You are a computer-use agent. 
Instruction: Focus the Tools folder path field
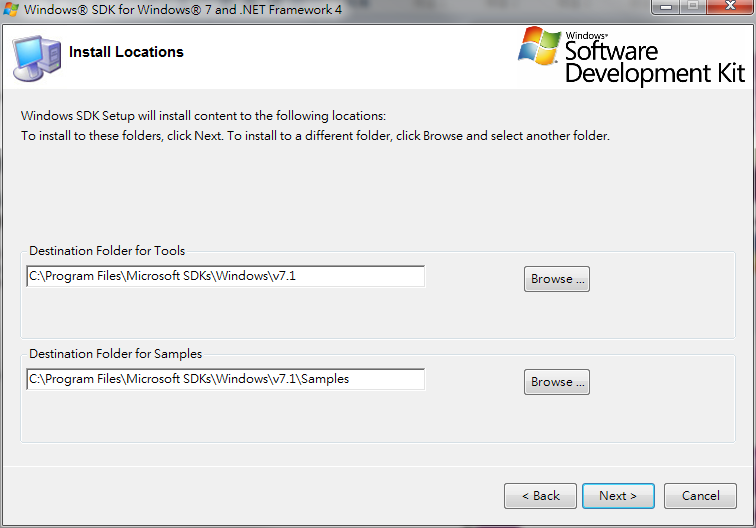click(x=226, y=276)
